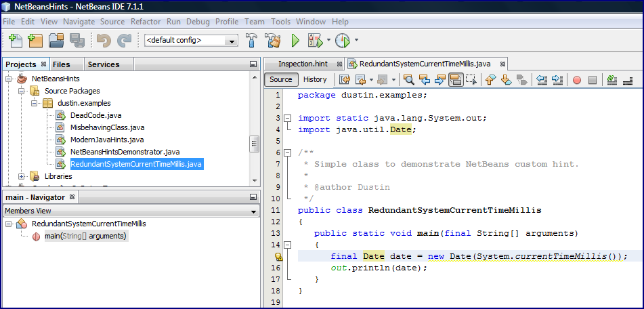Run the project with green play icon
Screen dimensions: 644x309
(295, 40)
